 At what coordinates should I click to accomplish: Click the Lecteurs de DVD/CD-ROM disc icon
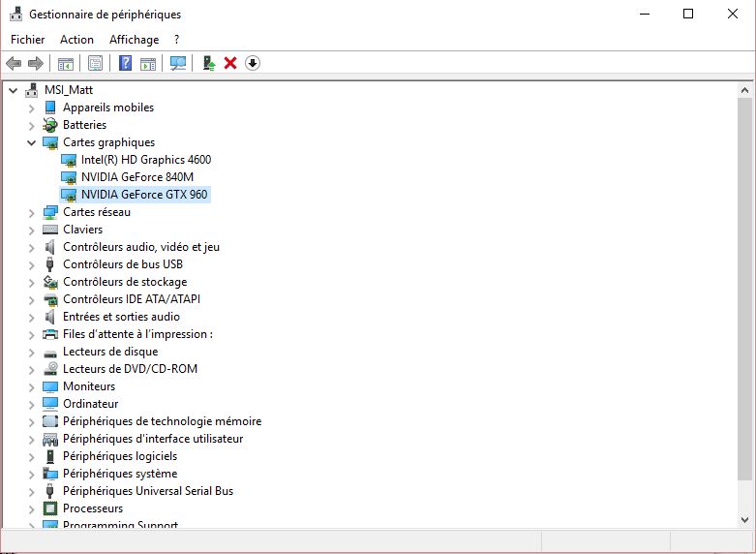(50, 369)
